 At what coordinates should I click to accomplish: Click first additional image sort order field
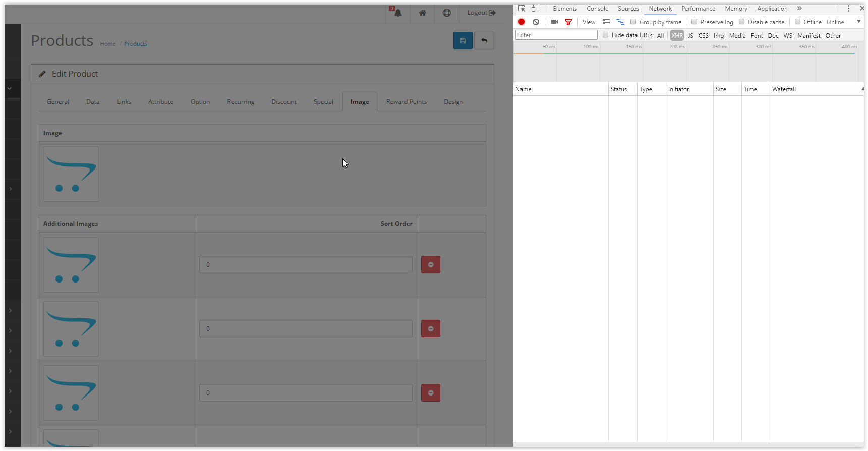click(306, 265)
